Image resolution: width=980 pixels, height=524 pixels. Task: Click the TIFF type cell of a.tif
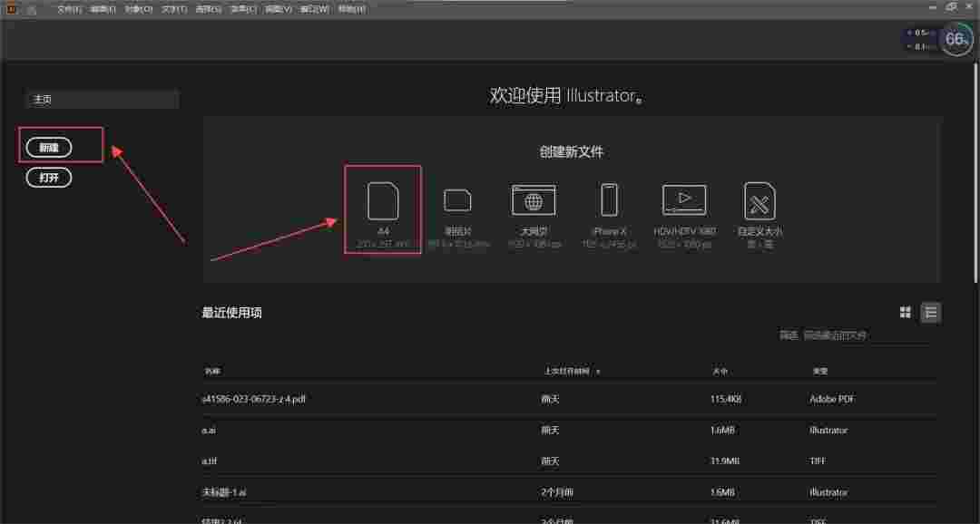click(818, 461)
